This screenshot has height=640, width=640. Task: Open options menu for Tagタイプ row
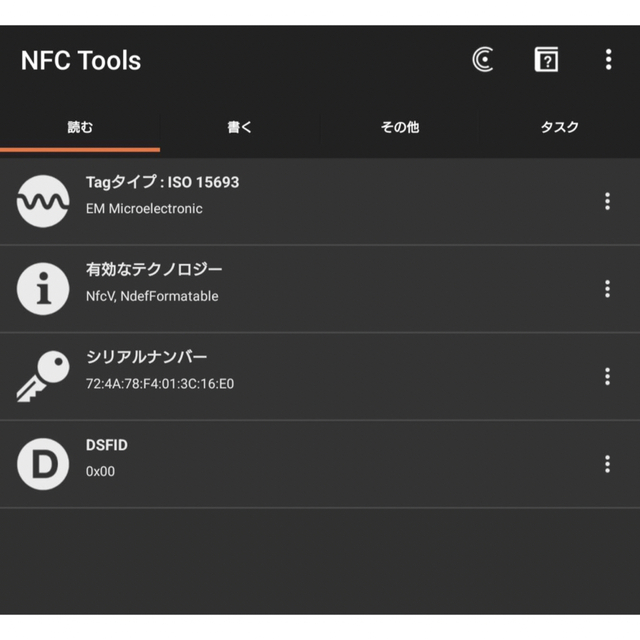[x=607, y=201]
